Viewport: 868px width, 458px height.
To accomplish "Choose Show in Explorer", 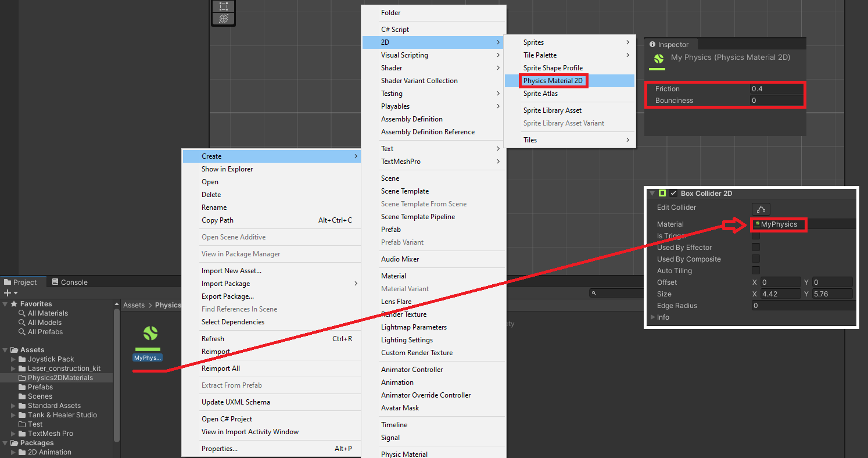I will click(271, 169).
